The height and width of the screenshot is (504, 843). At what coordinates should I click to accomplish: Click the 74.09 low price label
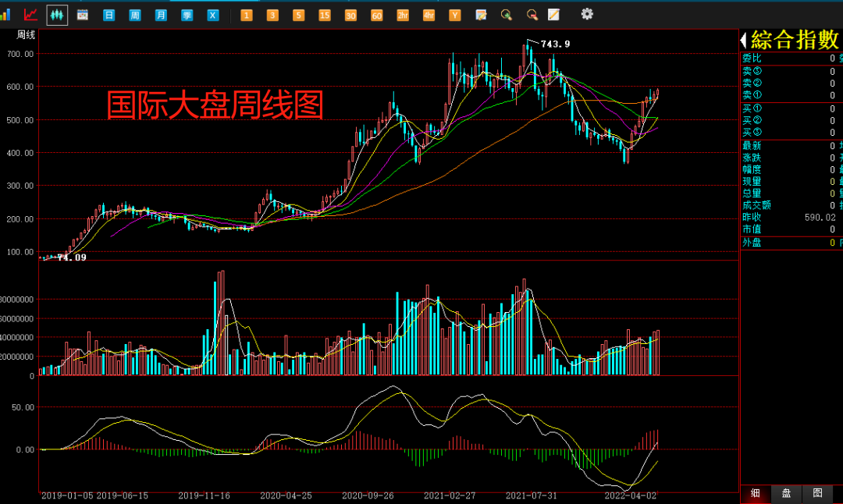pos(72,257)
